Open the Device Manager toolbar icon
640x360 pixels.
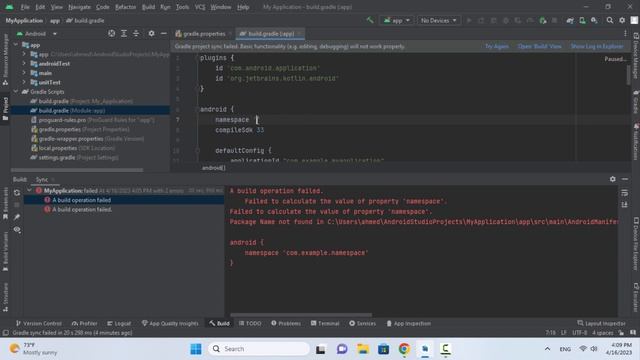click(582, 20)
